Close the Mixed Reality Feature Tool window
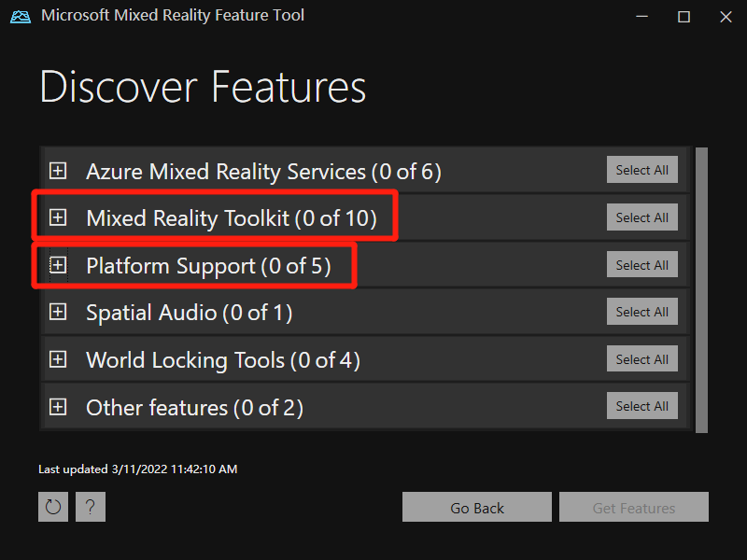 [x=726, y=17]
